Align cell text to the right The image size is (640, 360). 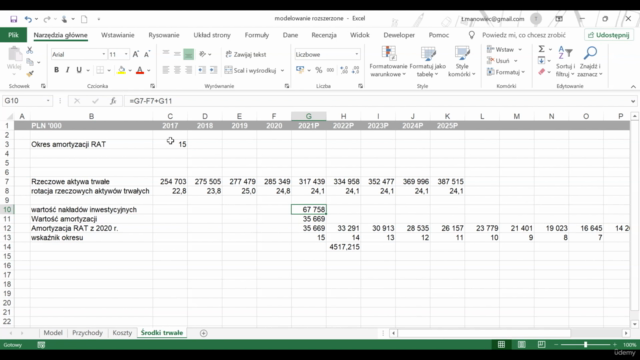(x=188, y=70)
